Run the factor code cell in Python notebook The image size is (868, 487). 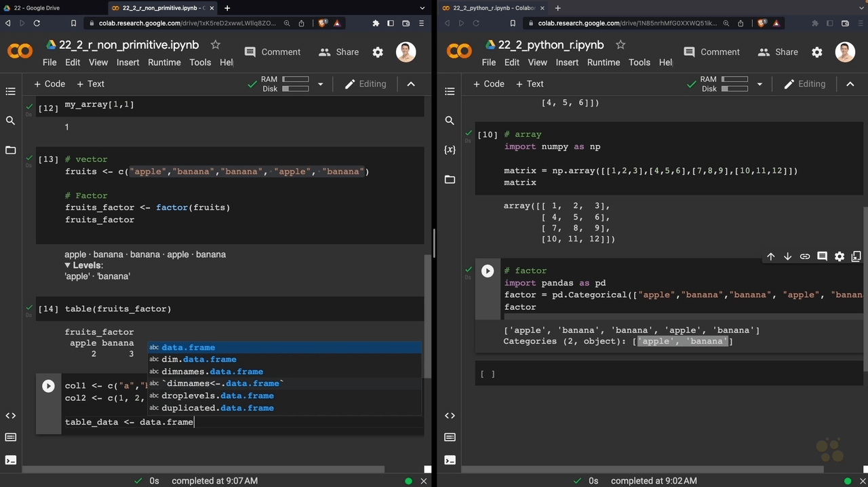pyautogui.click(x=488, y=271)
